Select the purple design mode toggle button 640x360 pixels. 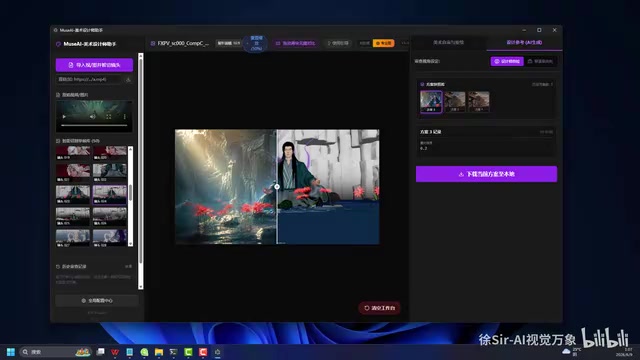[x=507, y=61]
